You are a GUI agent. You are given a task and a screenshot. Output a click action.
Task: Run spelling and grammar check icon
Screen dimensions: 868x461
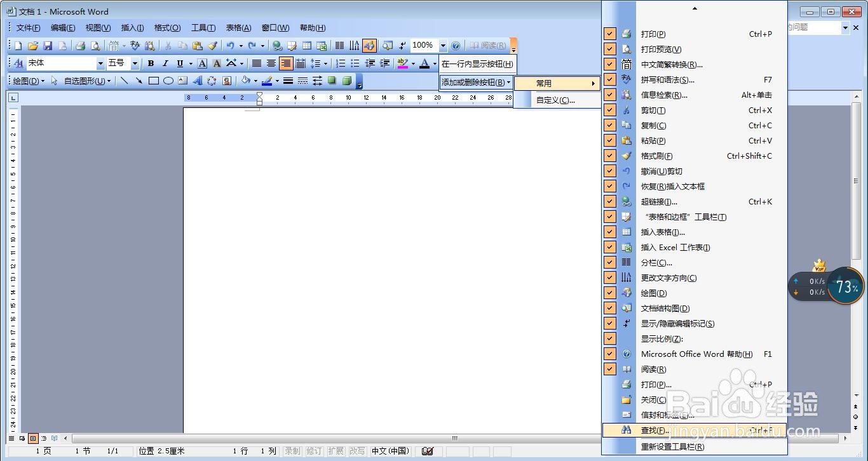point(135,46)
